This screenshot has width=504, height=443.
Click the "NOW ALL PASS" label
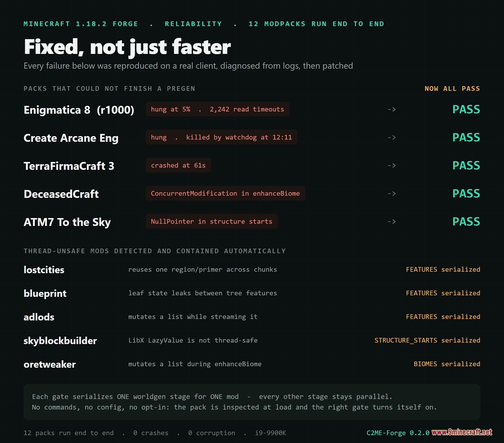[x=452, y=89]
